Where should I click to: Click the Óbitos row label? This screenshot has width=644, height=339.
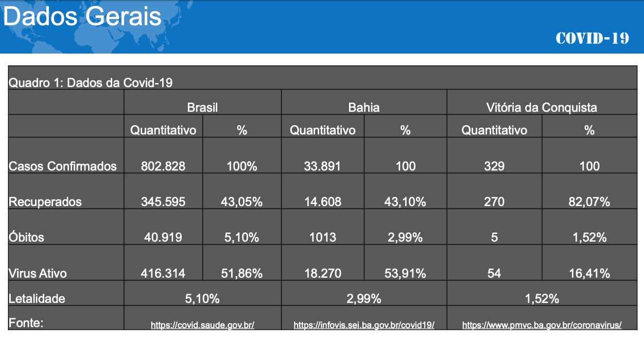27,237
